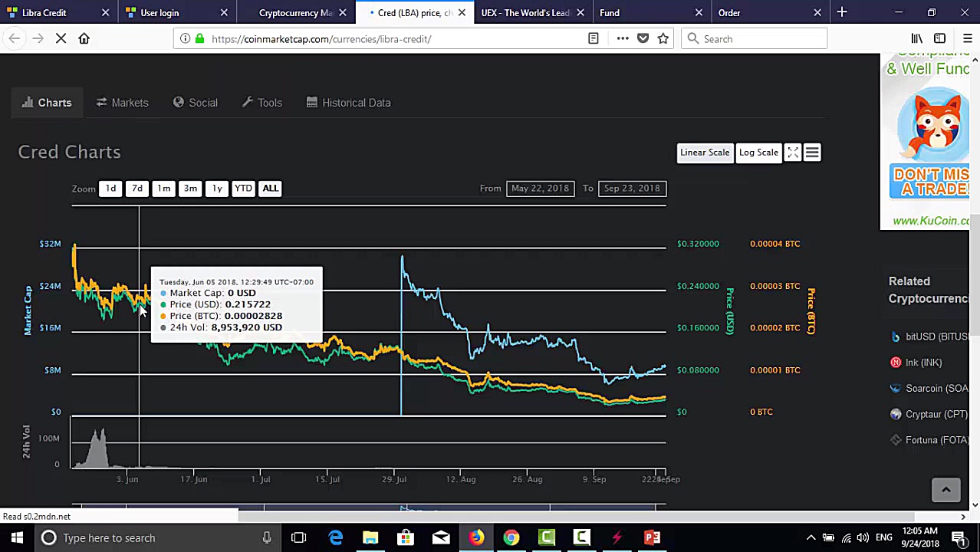Open page actions three-dot menu

point(623,38)
